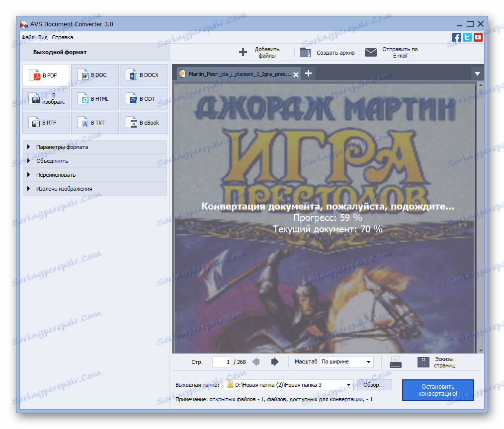The height and width of the screenshot is (429, 504).
Task: Expand the Объединить section
Action: (x=95, y=161)
